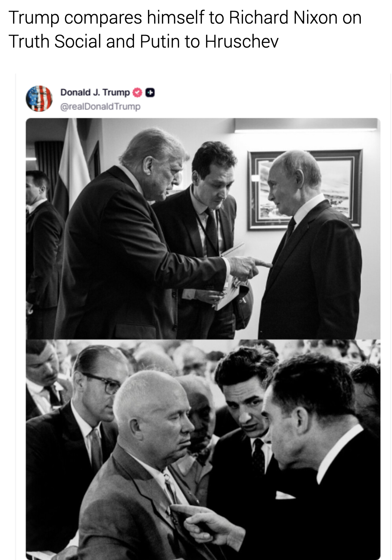
Task: Click the flag-face profile avatar
Action: point(39,98)
